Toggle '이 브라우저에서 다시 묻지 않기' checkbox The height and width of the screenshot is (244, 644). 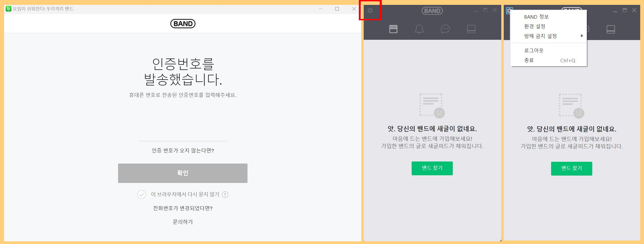[x=141, y=194]
